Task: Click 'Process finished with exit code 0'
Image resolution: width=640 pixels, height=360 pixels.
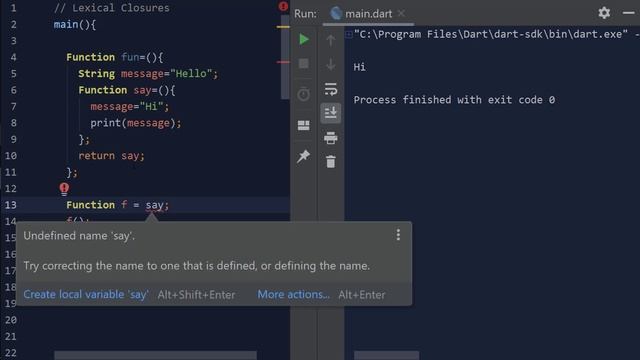Action: 454,100
